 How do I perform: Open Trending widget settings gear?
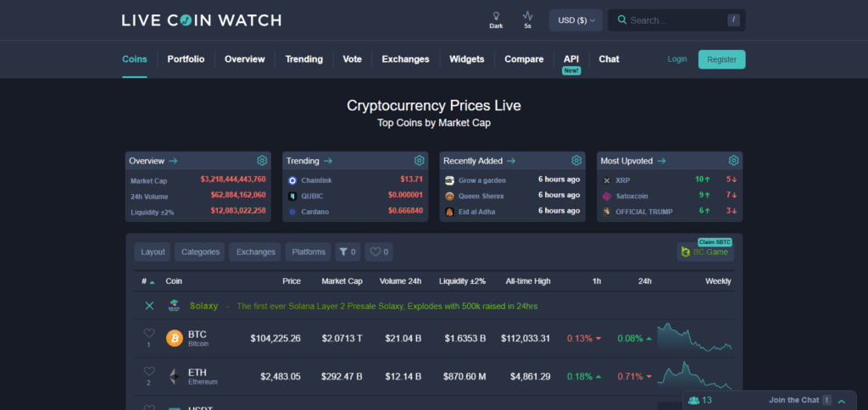[x=419, y=161]
